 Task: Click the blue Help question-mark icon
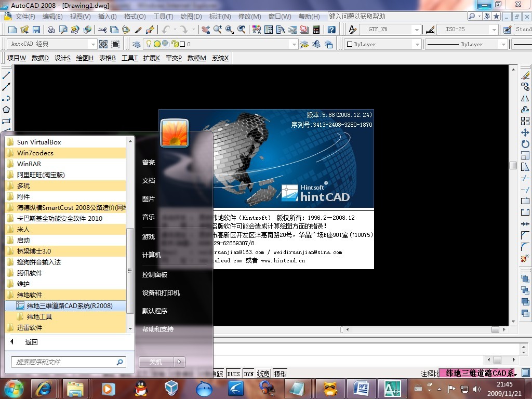coord(331,30)
